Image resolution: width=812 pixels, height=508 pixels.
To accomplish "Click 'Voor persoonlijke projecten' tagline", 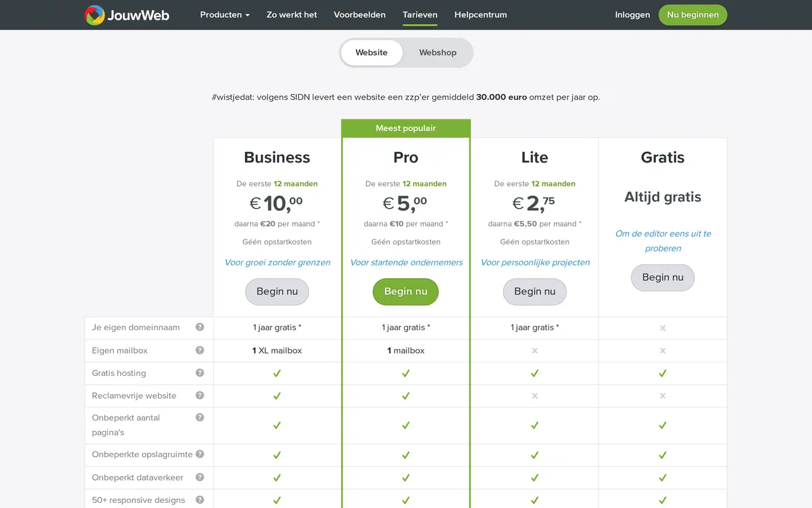I will [535, 262].
